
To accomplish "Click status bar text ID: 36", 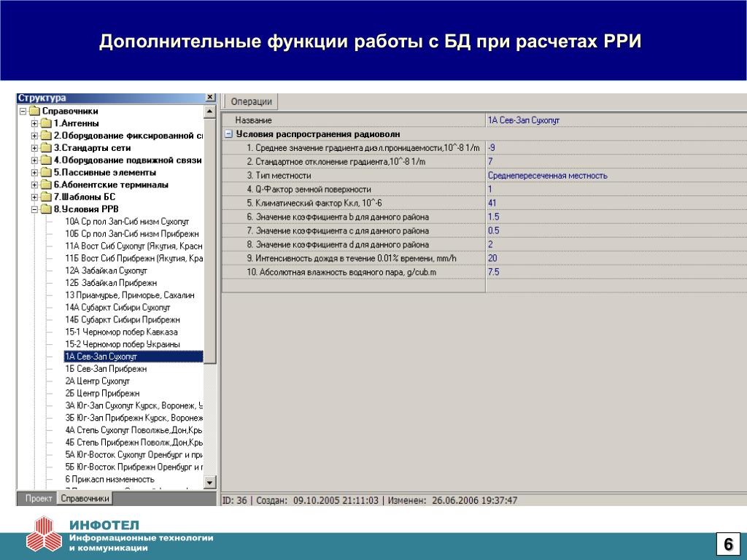I will [x=235, y=501].
